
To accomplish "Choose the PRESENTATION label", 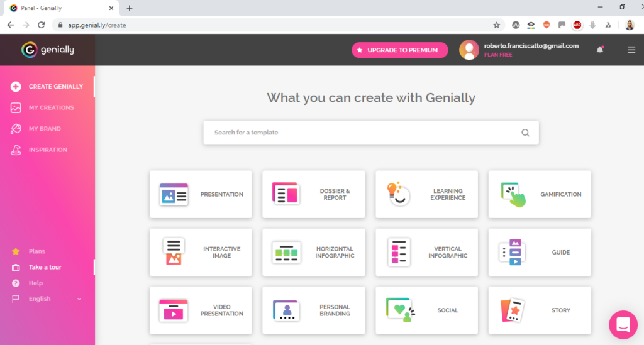I will [222, 194].
